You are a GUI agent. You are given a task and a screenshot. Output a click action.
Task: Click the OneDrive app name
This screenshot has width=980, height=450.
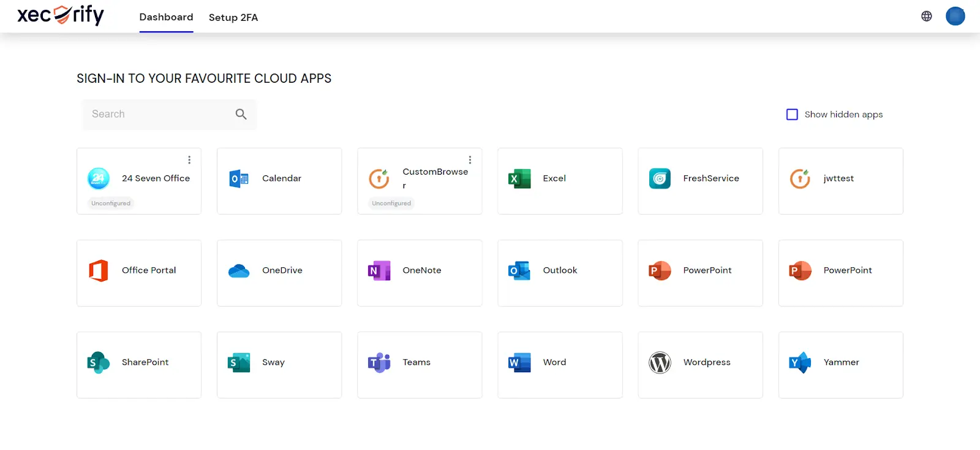282,270
